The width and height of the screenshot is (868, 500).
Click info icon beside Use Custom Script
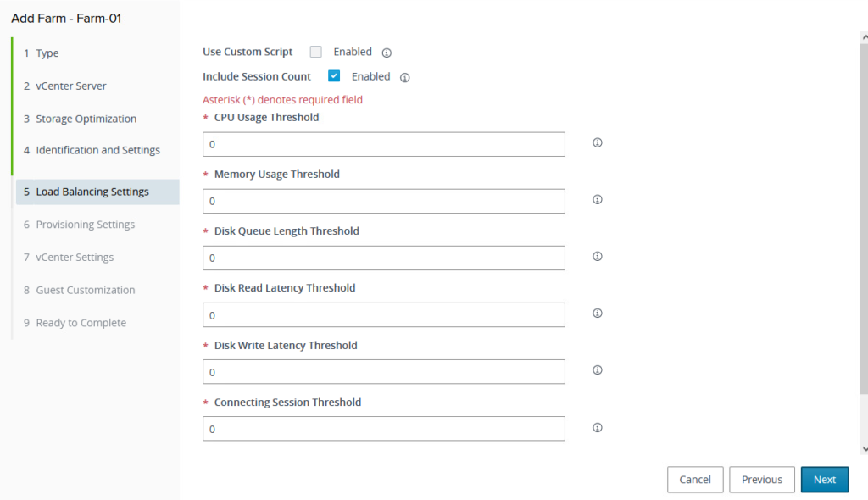pyautogui.click(x=387, y=53)
